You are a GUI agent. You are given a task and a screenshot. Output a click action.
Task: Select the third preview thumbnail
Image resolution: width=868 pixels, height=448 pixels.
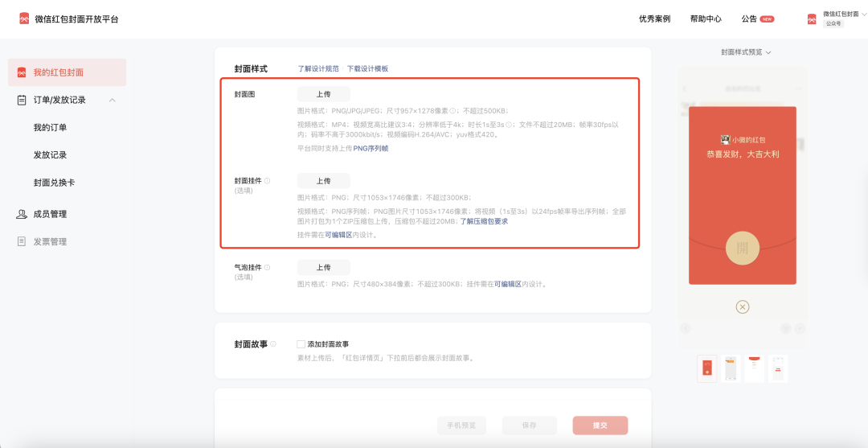point(755,369)
